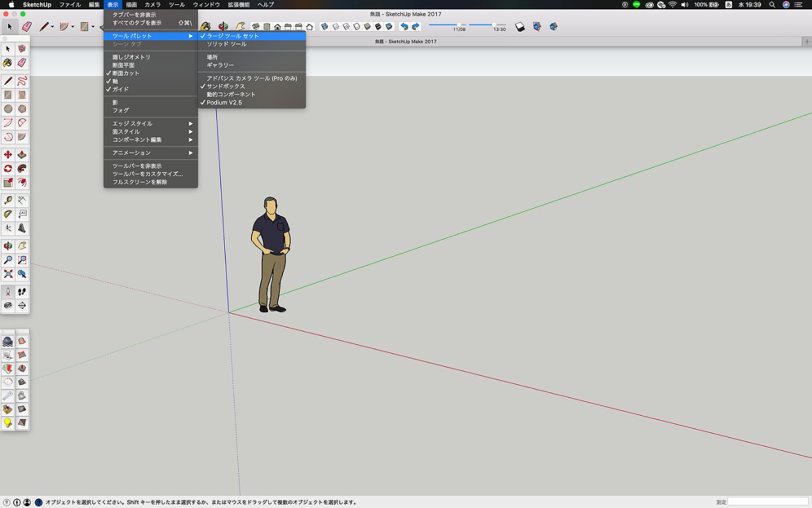
Task: Activate the Orbit tool in palette
Action: pyautogui.click(x=8, y=246)
